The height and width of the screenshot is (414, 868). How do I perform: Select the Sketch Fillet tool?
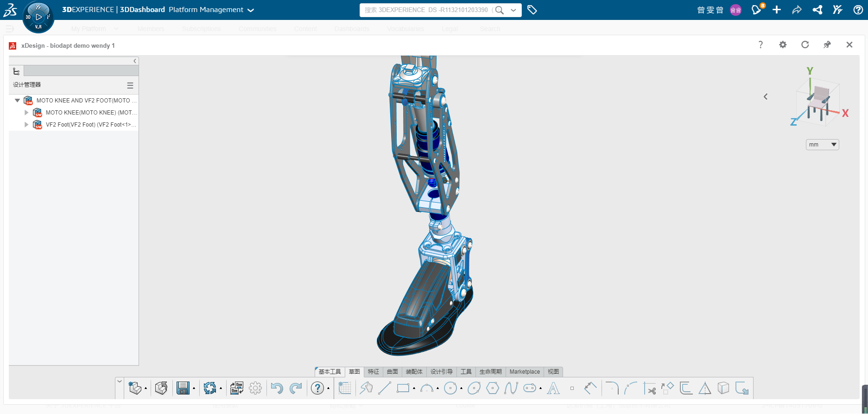[612, 388]
